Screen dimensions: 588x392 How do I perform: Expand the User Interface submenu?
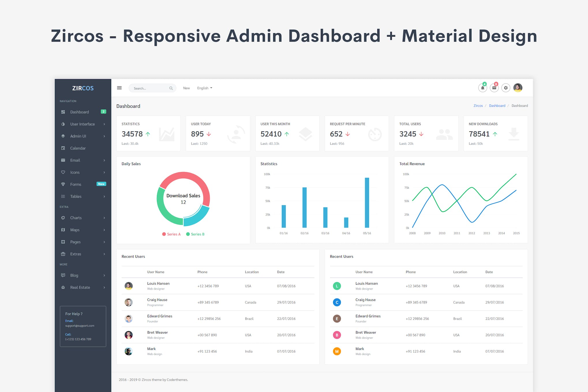(x=83, y=124)
